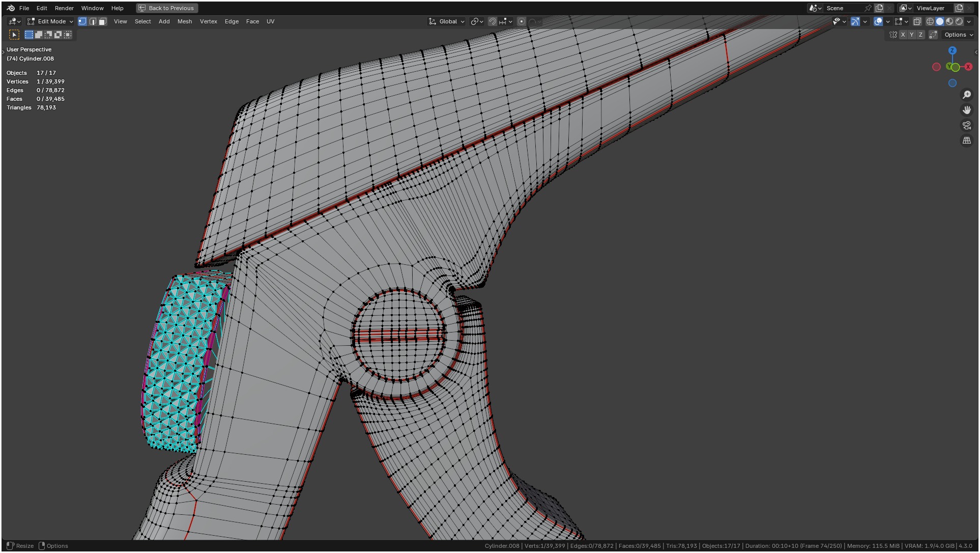Toggle show gizmos button
This screenshot has height=553, width=980.
(x=855, y=21)
